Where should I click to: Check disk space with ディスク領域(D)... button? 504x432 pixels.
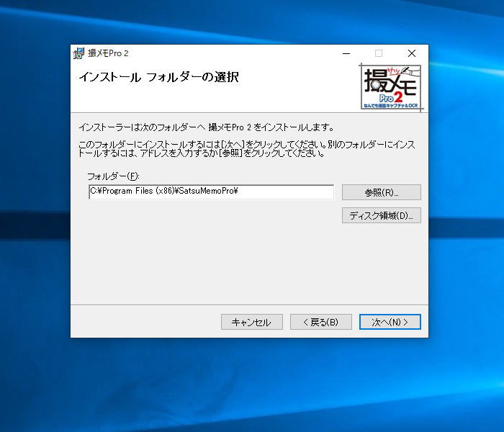tap(381, 215)
